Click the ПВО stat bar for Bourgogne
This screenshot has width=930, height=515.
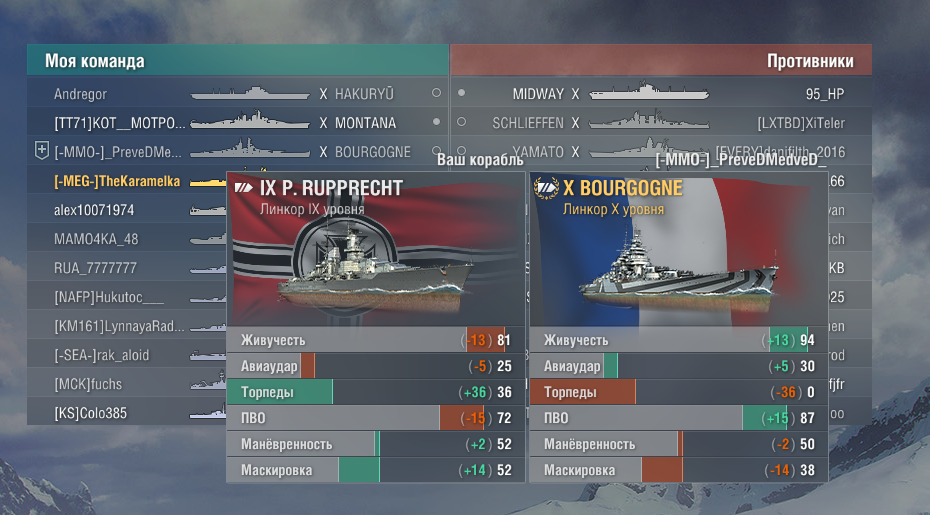(679, 418)
